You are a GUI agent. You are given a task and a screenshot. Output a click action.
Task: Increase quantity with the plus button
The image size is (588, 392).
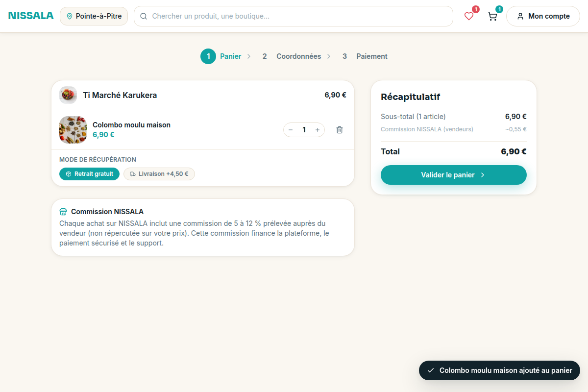point(318,130)
